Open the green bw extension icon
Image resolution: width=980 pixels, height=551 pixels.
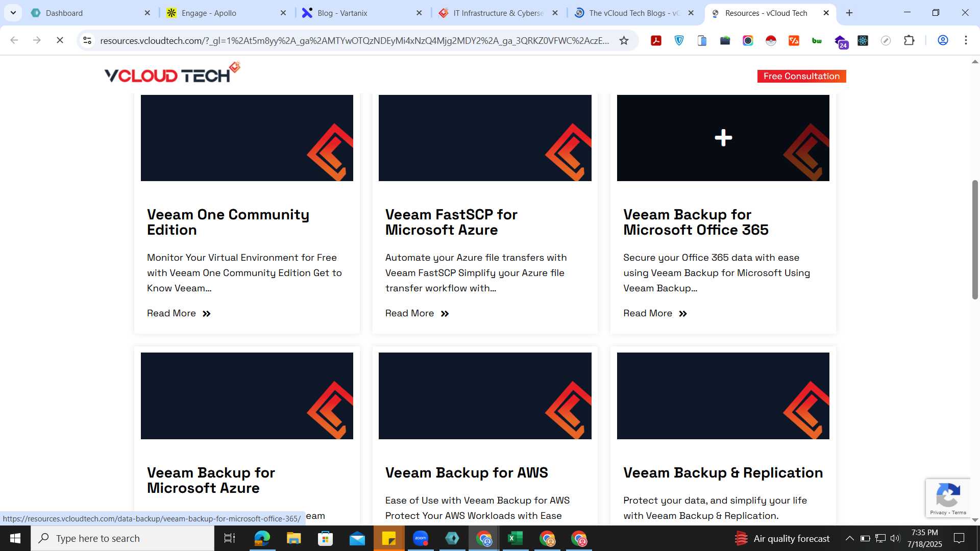coord(817,40)
